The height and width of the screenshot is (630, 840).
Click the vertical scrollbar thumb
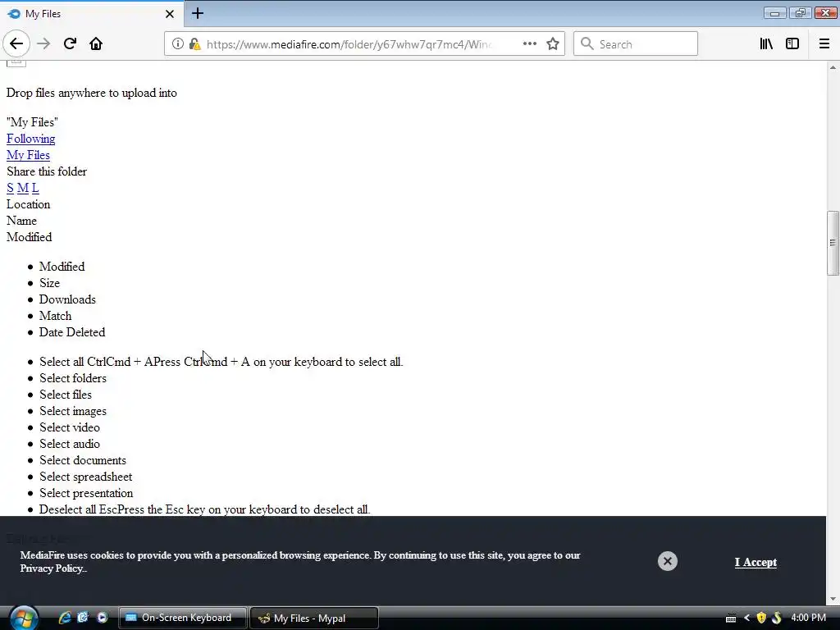pyautogui.click(x=833, y=243)
